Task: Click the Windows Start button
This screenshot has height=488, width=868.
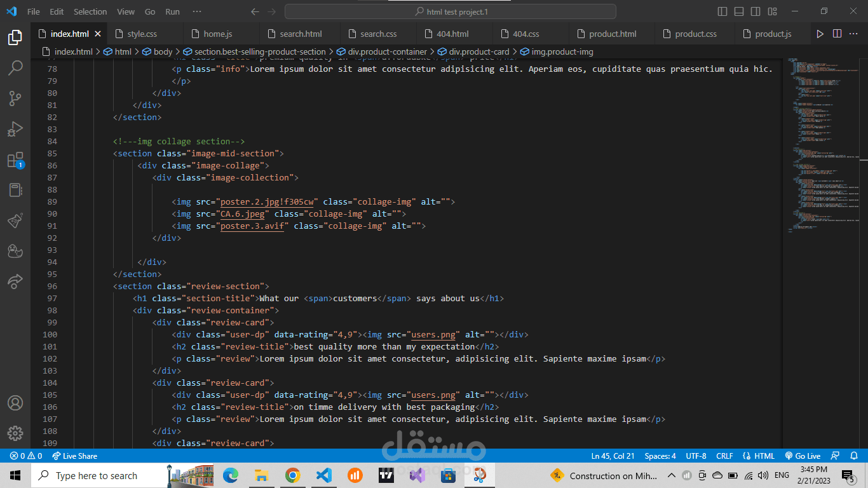Action: coord(15,475)
